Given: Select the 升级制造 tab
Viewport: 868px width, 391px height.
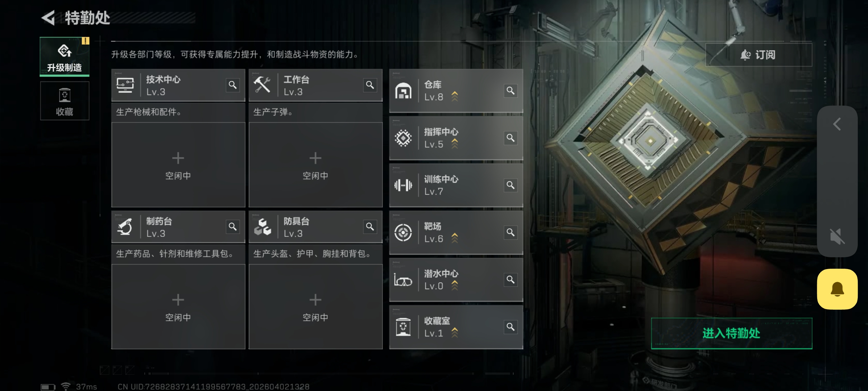Looking at the screenshot, I should click(x=64, y=56).
